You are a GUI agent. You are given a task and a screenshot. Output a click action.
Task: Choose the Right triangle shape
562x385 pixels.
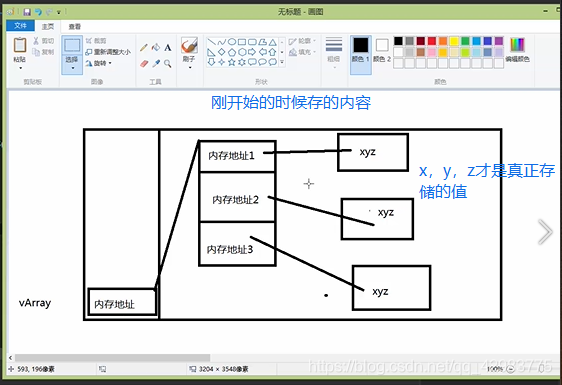pos(211,52)
